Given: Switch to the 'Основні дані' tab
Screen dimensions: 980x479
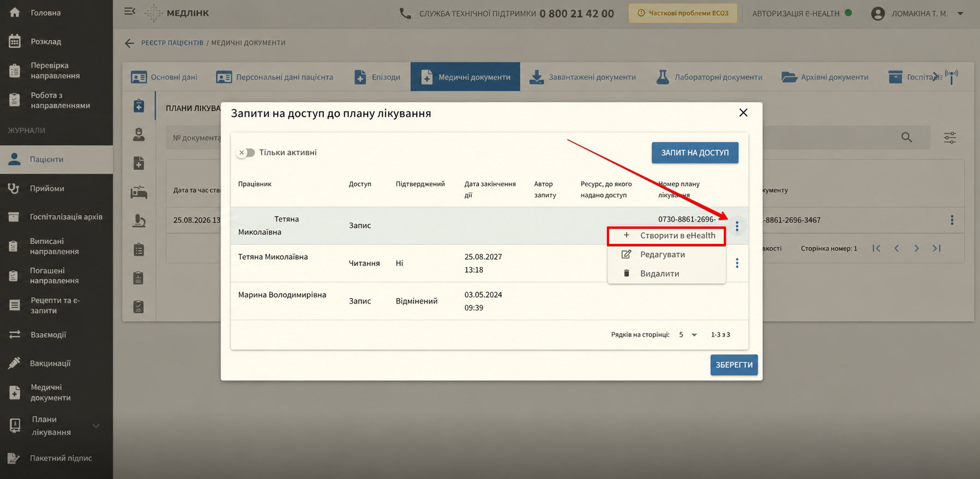Looking at the screenshot, I should [164, 77].
